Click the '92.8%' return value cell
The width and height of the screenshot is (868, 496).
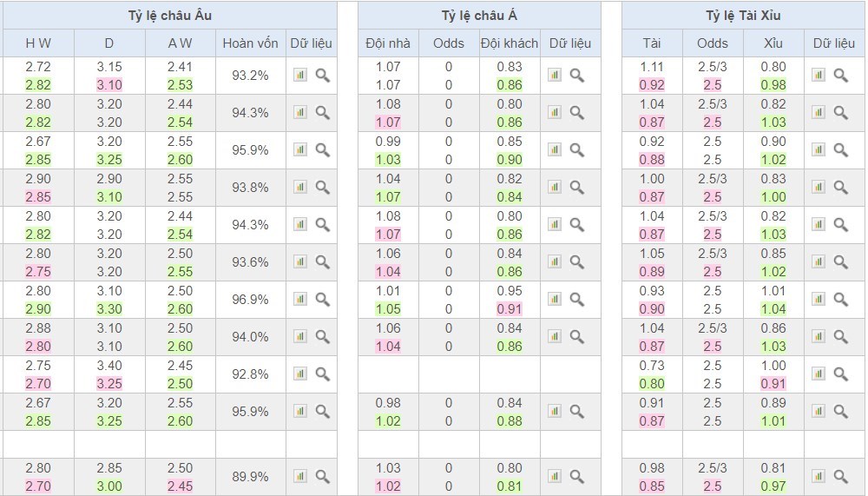[x=250, y=374]
